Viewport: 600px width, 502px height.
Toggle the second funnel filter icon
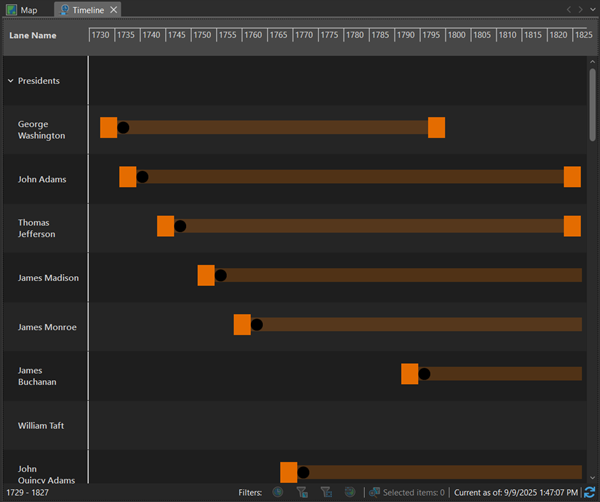(326, 492)
